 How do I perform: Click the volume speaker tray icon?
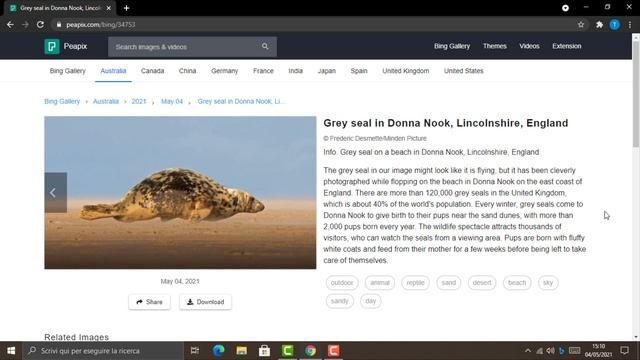click(551, 351)
